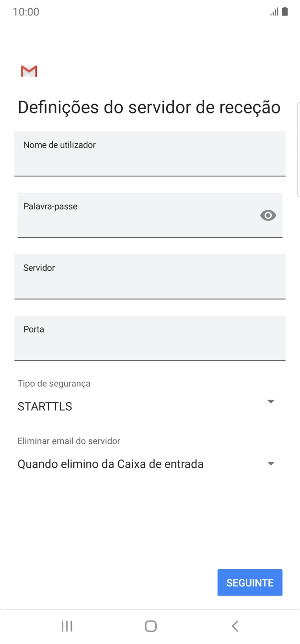Open recent apps with the Recents icon

click(x=67, y=625)
